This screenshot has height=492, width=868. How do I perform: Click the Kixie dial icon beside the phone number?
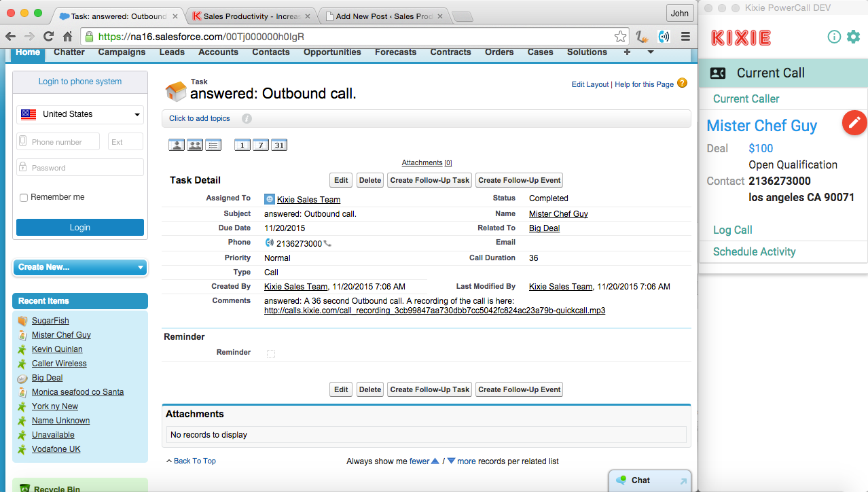pyautogui.click(x=270, y=243)
